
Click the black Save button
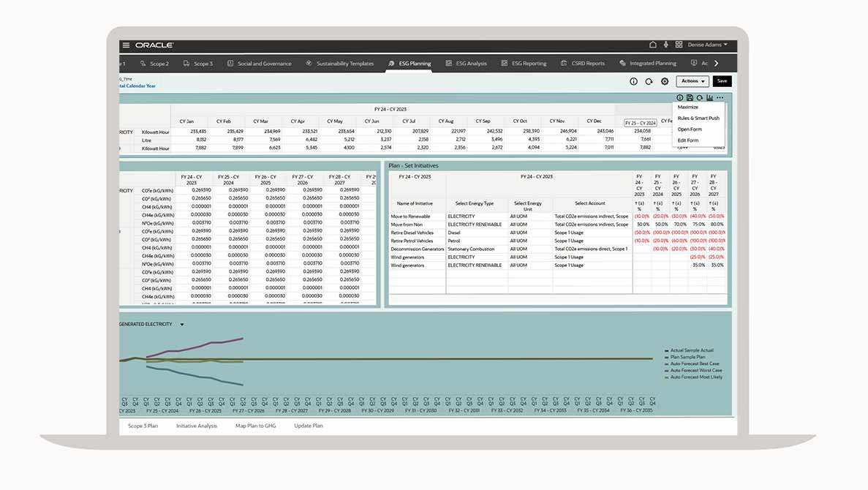point(722,81)
